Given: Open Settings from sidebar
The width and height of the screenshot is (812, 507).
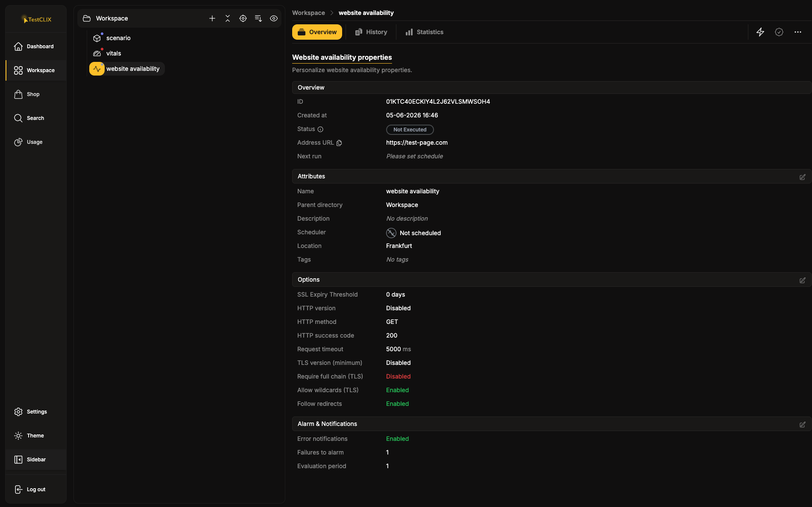Looking at the screenshot, I should click(x=36, y=412).
